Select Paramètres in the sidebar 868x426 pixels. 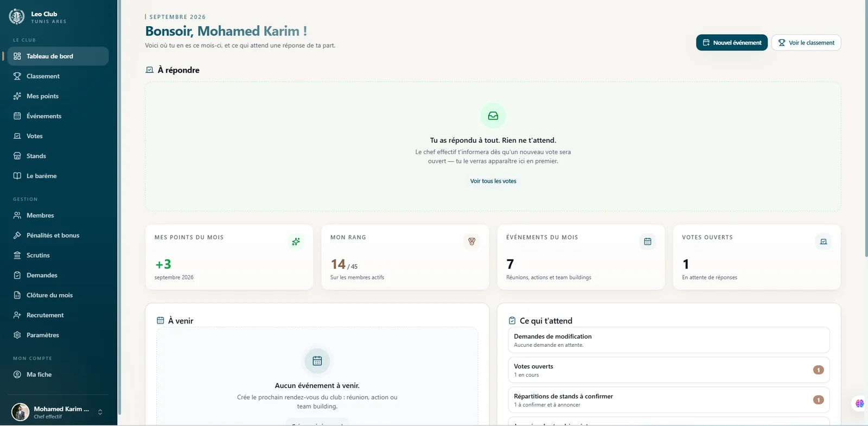(58, 335)
